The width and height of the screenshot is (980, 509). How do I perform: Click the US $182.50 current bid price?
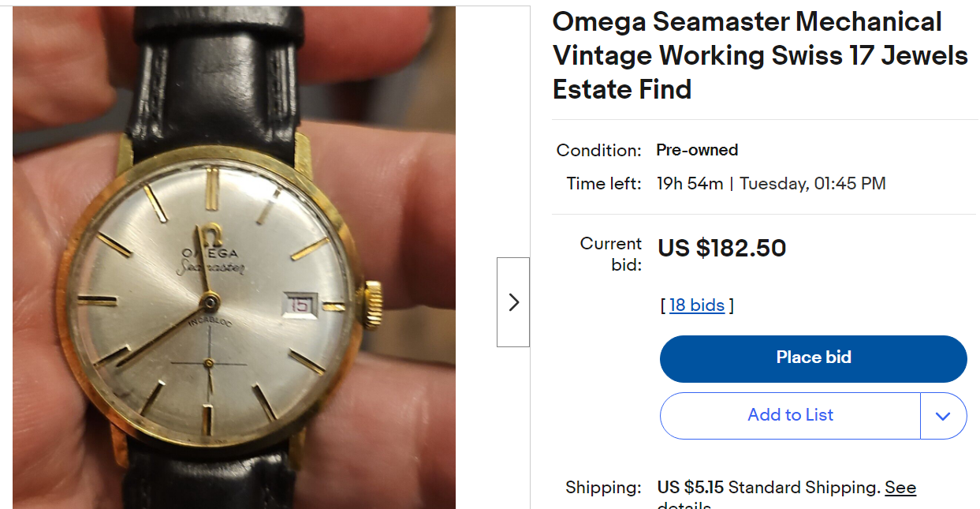tap(722, 249)
